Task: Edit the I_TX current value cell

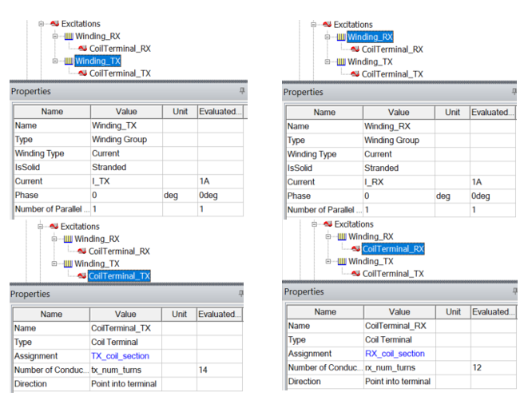Action: point(126,181)
